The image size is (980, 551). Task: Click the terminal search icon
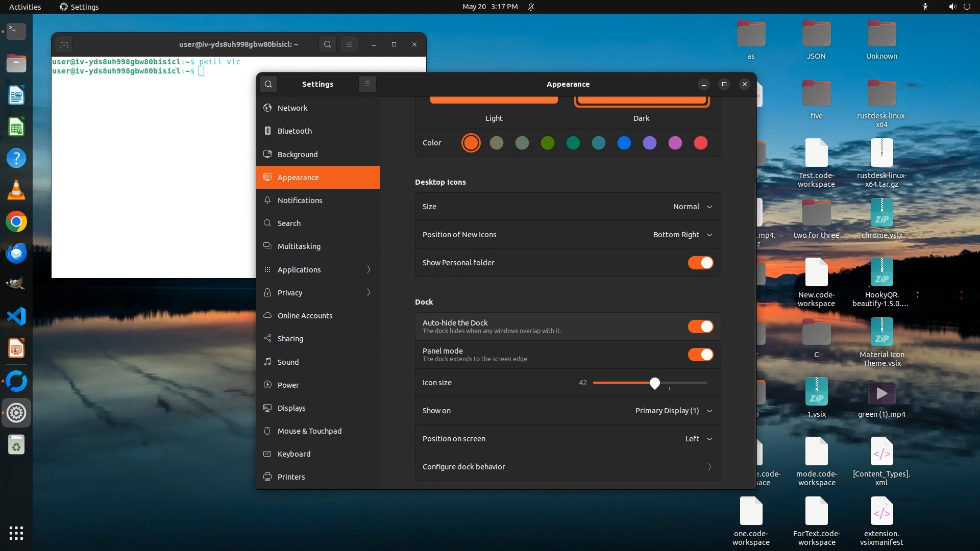[328, 44]
